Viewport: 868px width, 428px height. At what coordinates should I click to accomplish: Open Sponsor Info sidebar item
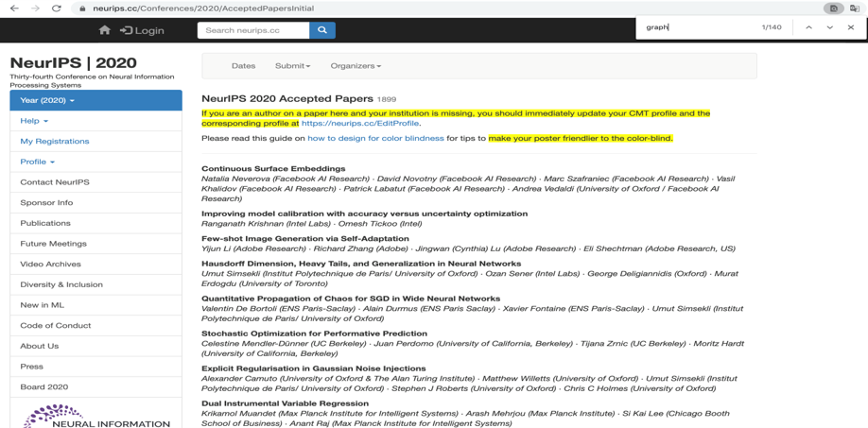coord(95,202)
